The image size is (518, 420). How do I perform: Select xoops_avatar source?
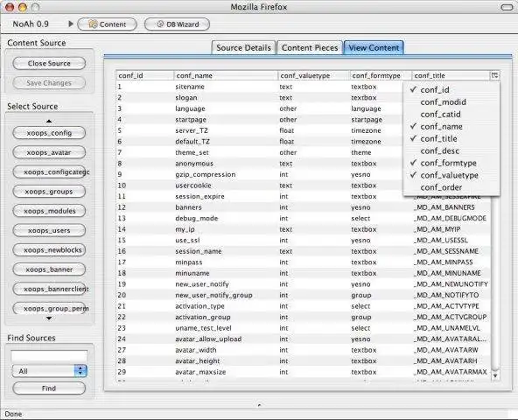pyautogui.click(x=49, y=152)
